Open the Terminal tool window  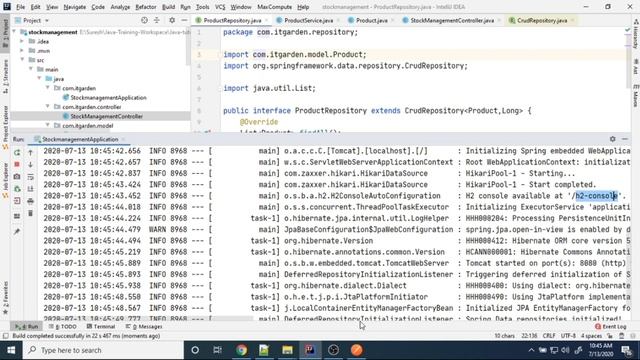(x=101, y=327)
